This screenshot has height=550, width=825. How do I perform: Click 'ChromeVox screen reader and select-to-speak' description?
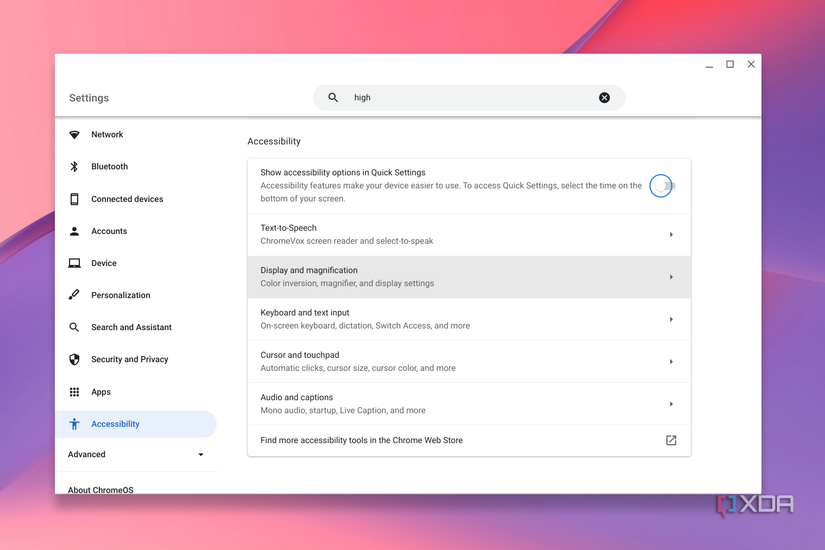(x=347, y=241)
